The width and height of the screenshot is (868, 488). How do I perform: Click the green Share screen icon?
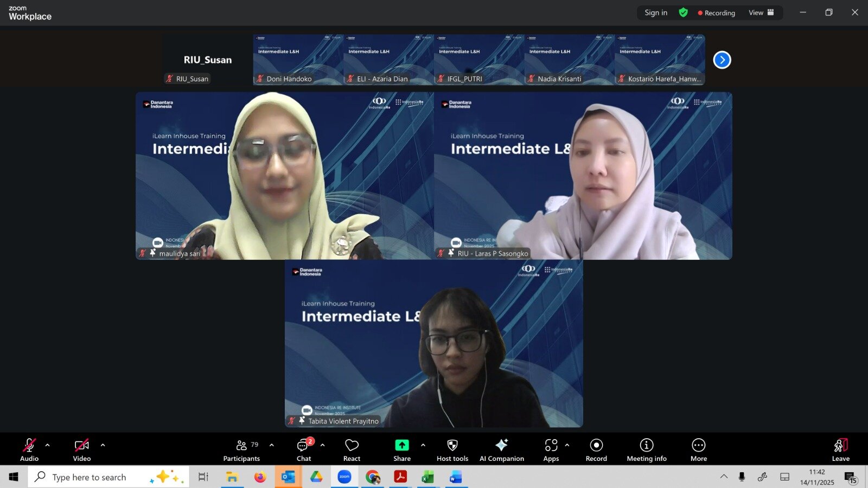coord(401,445)
